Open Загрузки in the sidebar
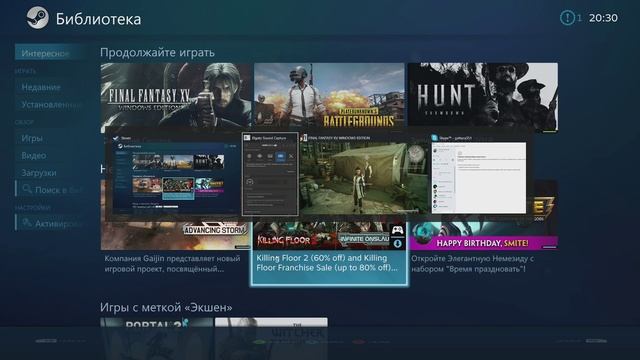Image resolution: width=640 pixels, height=360 pixels. pyautogui.click(x=50, y=173)
